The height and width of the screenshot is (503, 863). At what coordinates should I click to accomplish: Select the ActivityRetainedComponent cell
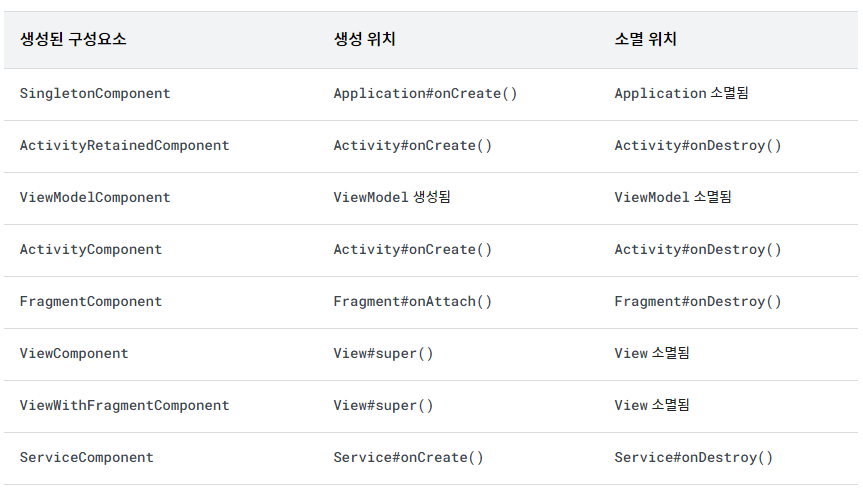tap(124, 145)
